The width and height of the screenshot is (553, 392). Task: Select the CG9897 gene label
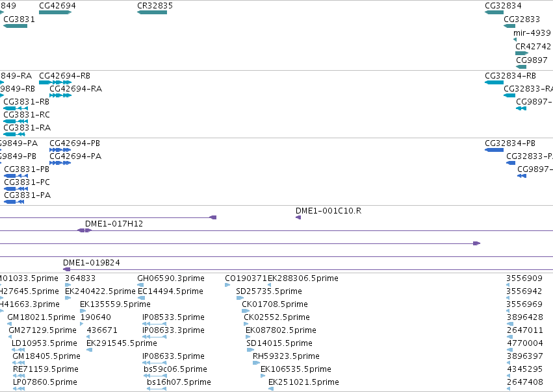click(x=532, y=60)
